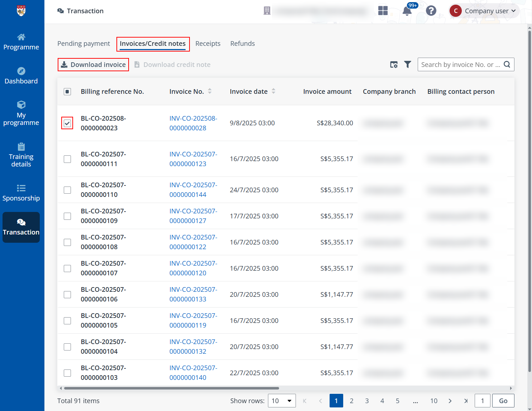
Task: Expand the Company user account menu
Action: [484, 11]
